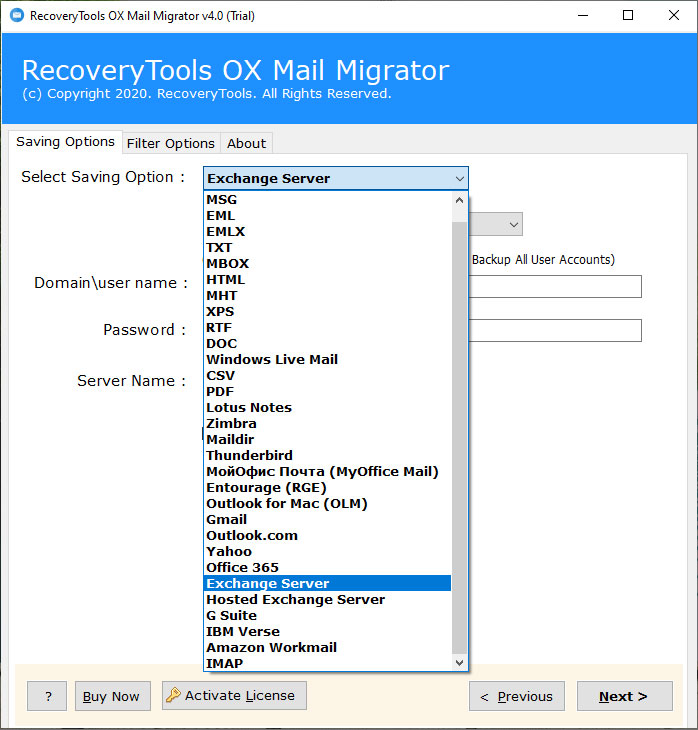Open the About tab
698x730 pixels.
point(246,143)
